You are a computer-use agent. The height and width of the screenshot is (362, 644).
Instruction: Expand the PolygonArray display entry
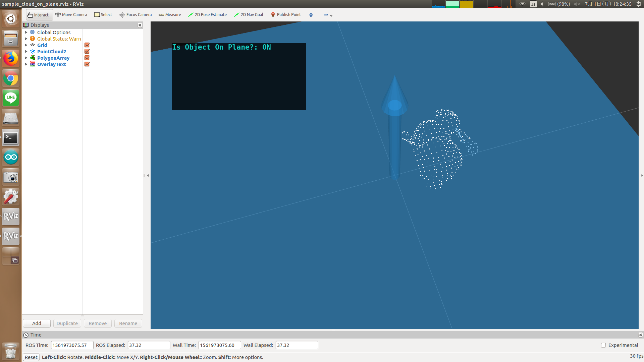point(26,58)
